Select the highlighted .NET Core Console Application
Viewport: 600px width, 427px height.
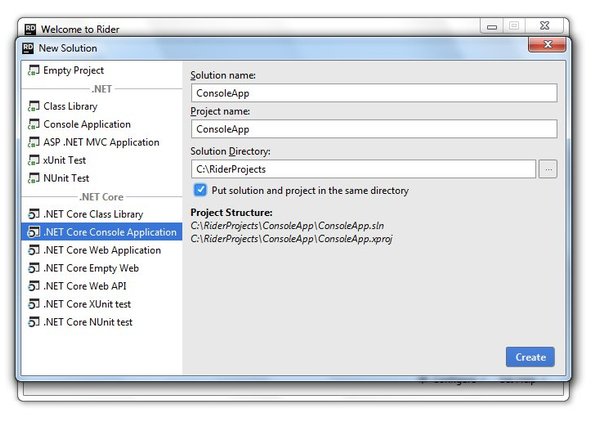coord(109,233)
